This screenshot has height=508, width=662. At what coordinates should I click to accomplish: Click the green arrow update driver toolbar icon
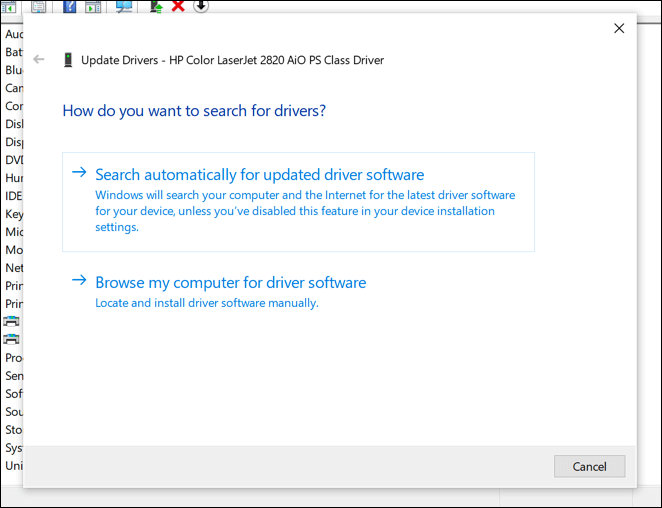(156, 6)
